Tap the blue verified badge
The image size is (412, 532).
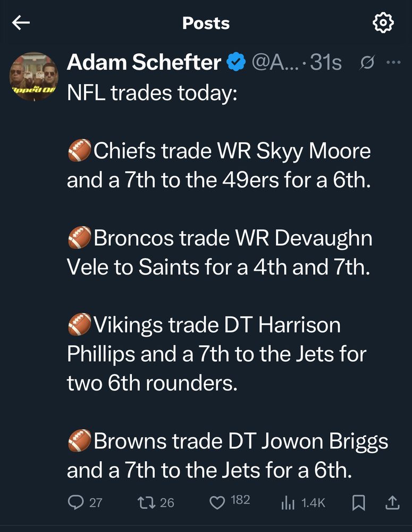point(236,62)
